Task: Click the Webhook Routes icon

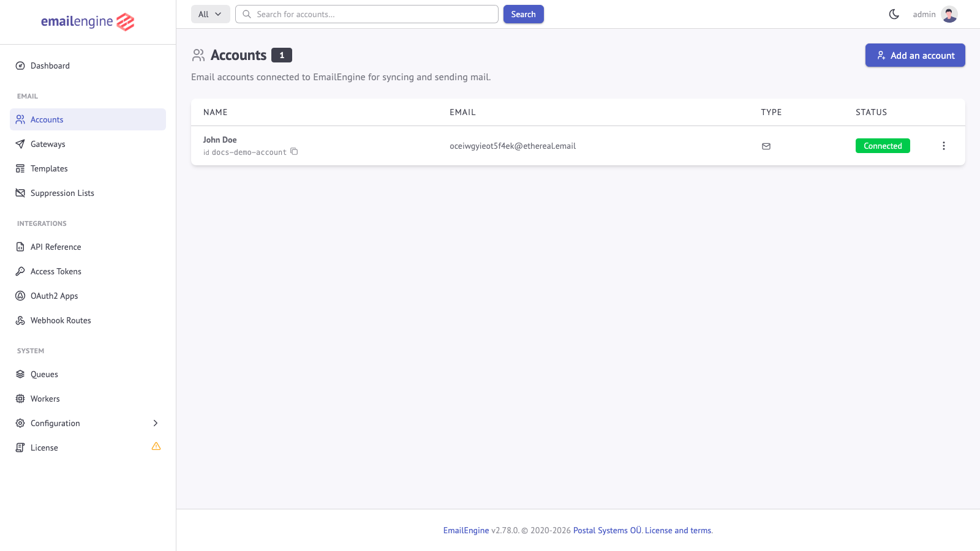Action: click(20, 320)
